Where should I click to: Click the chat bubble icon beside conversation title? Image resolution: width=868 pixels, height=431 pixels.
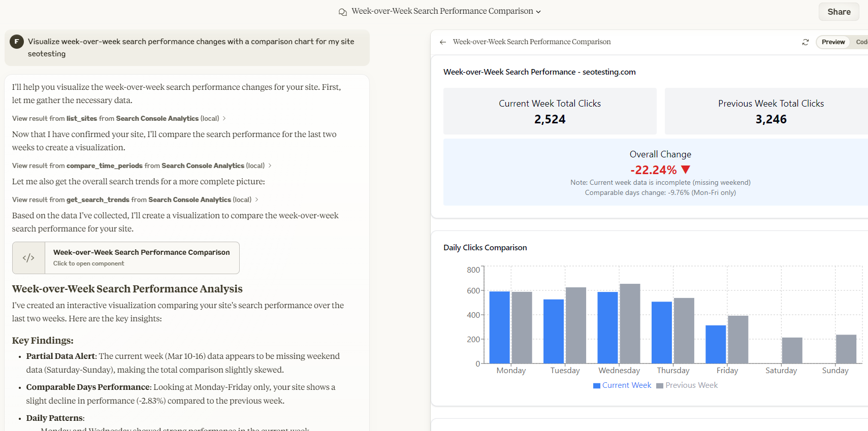coord(343,12)
